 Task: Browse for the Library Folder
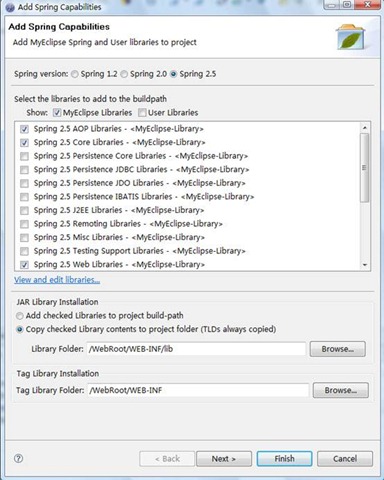[338, 349]
